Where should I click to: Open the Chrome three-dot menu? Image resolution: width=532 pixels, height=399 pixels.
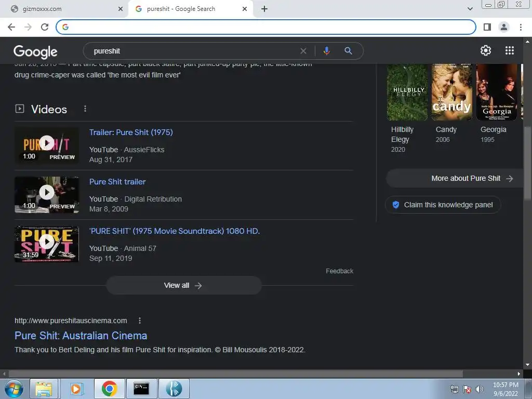521,27
